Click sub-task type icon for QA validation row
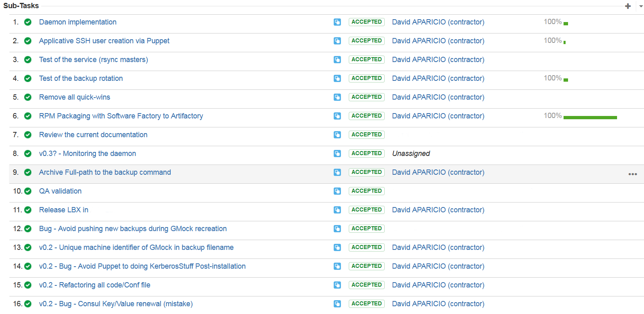Viewport: 644px width, 314px height. [337, 191]
